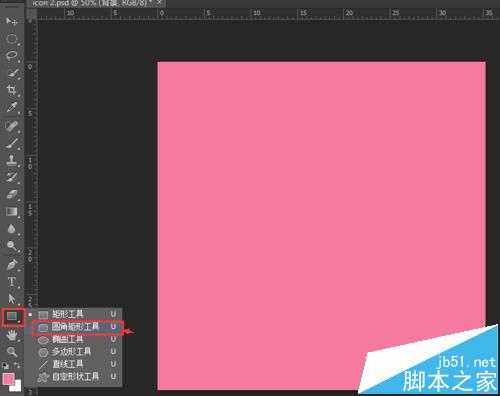Select the Clone Stamp tool
Image resolution: width=500 pixels, height=396 pixels.
click(12, 160)
